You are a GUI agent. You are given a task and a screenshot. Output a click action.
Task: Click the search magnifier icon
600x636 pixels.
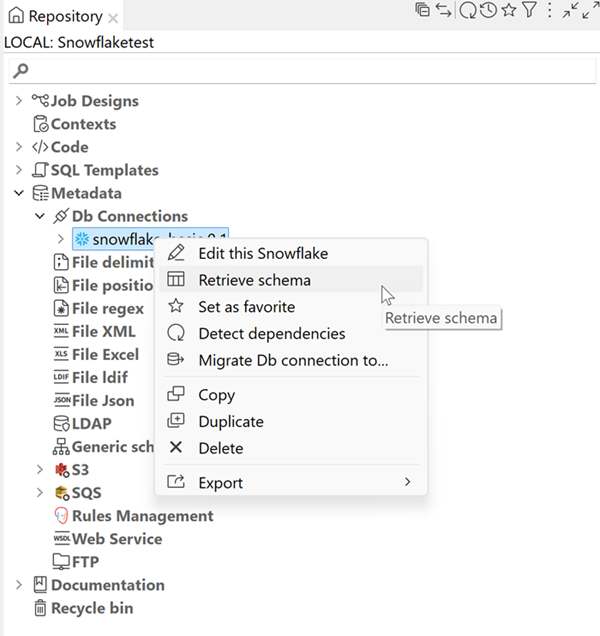pos(20,71)
